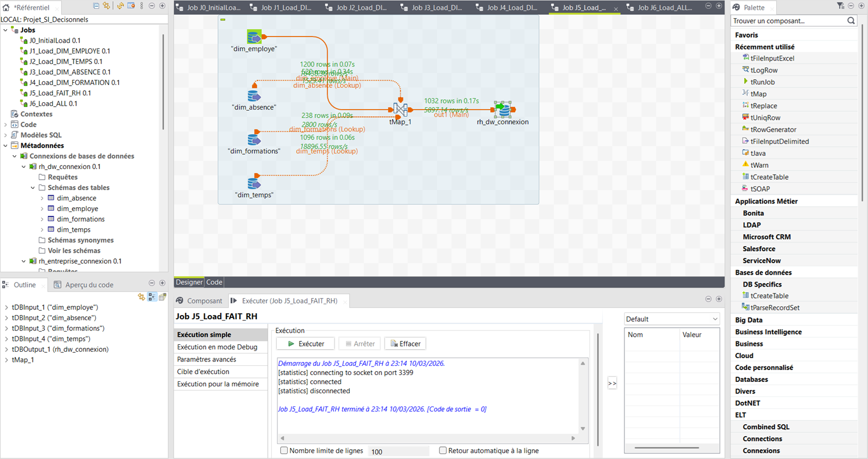Image resolution: width=868 pixels, height=459 pixels.
Task: Enable the Nombre limite de lignes checkbox
Action: coord(284,450)
